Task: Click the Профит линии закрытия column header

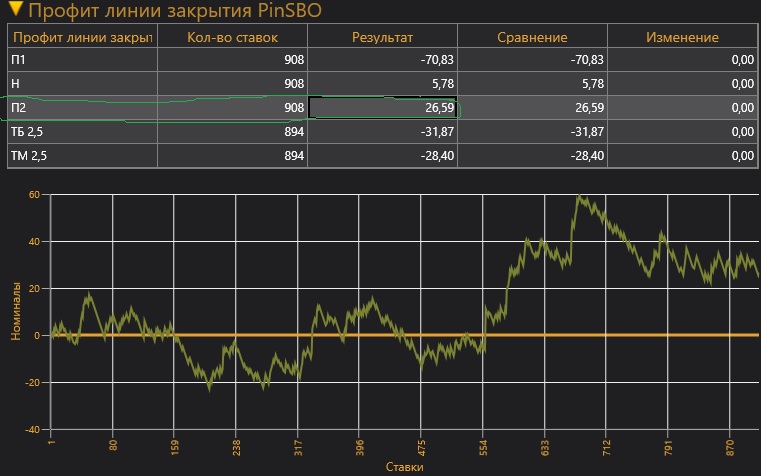Action: 82,37
